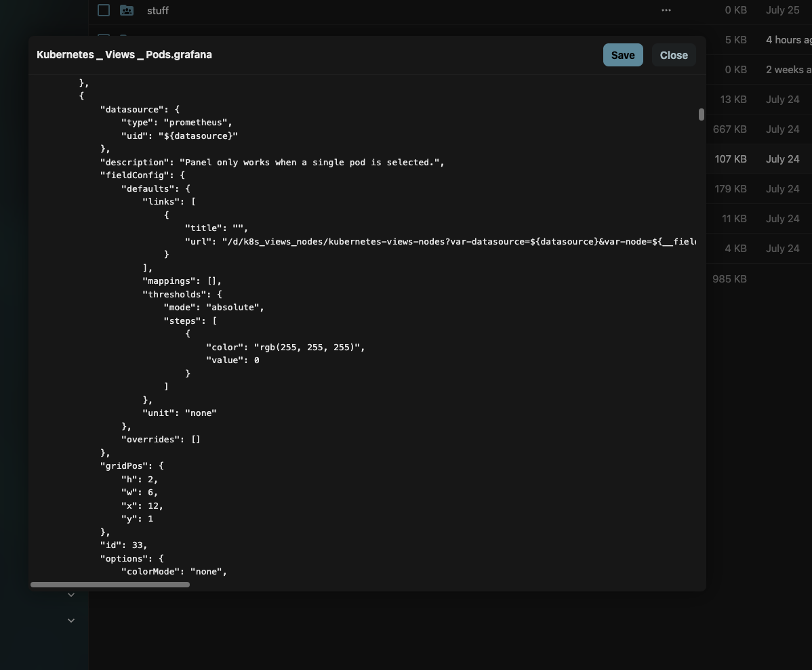
Task: Expand the lower sidebar chevron below the dialog
Action: 71,621
